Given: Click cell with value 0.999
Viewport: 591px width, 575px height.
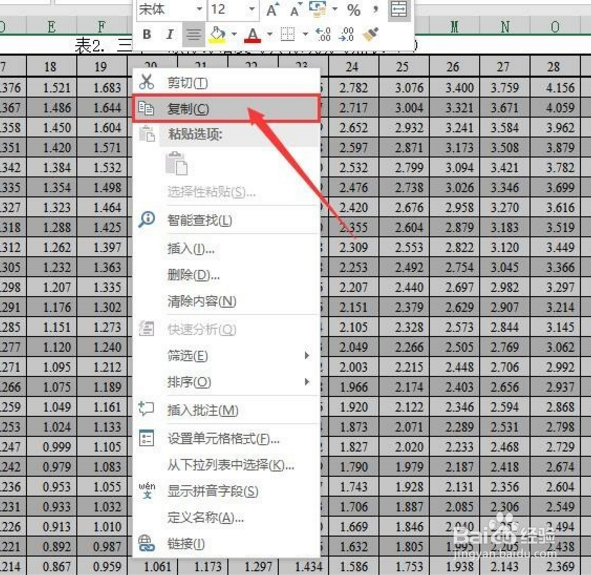Looking at the screenshot, I should pos(52,447).
